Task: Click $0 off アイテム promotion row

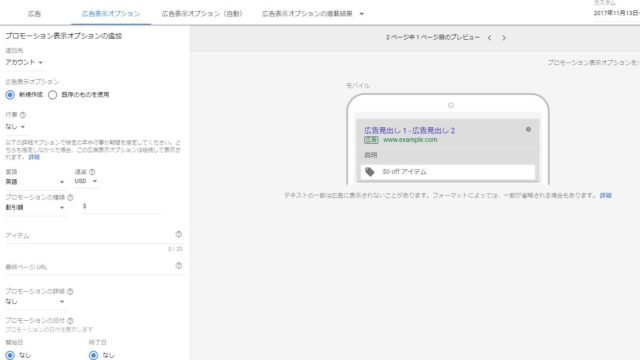Action: tap(448, 172)
